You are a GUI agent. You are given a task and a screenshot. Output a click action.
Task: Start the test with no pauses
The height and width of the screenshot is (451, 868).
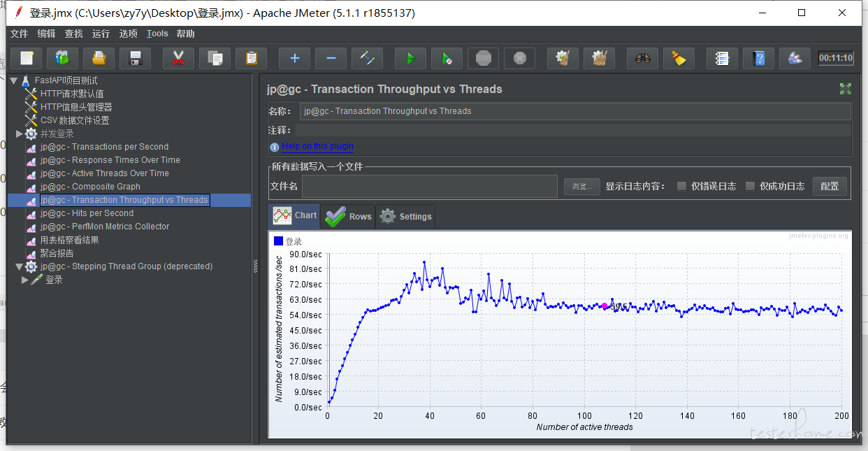[447, 58]
